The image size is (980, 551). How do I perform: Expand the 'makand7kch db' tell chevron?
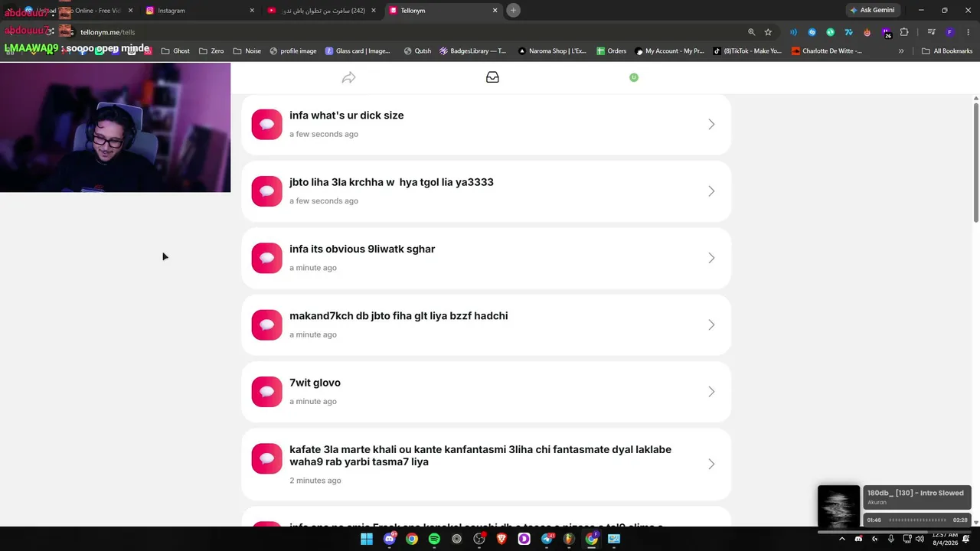pos(711,324)
